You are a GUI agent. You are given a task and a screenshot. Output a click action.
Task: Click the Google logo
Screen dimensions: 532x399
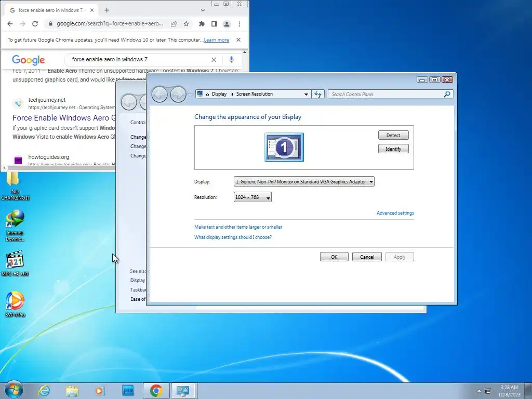28,60
